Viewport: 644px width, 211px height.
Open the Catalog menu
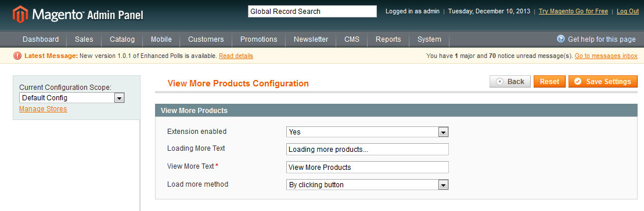coord(122,39)
